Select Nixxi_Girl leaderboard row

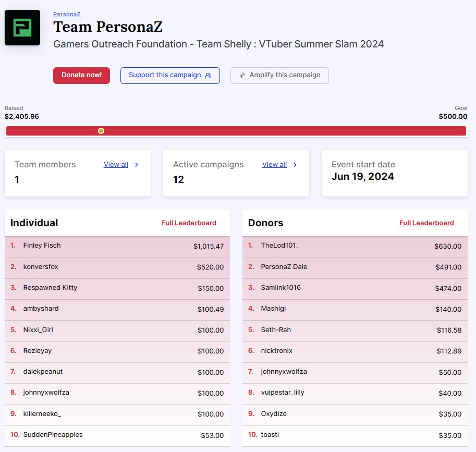pos(117,331)
